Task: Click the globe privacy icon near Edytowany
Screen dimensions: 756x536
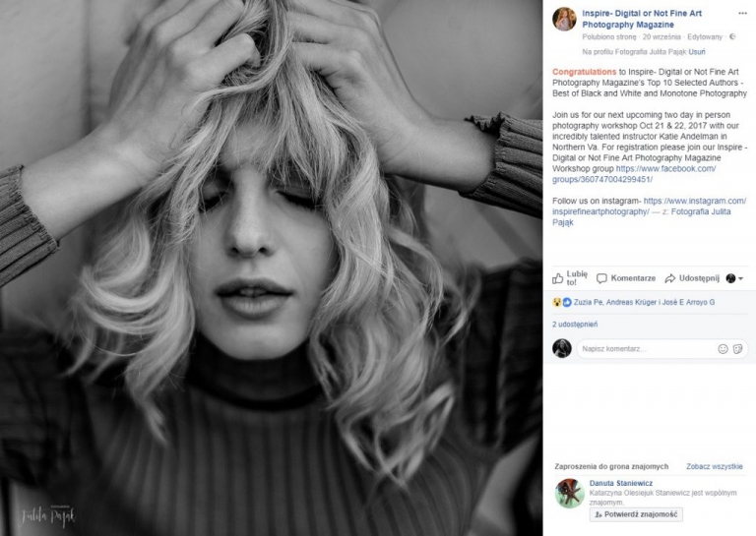Action: point(732,36)
